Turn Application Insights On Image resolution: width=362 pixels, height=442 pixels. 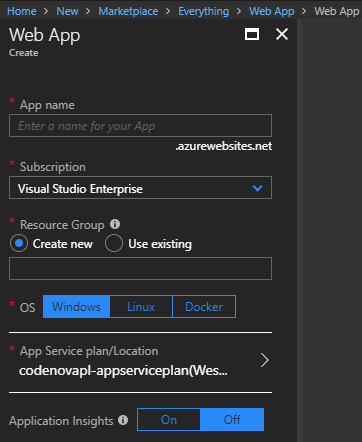[169, 420]
